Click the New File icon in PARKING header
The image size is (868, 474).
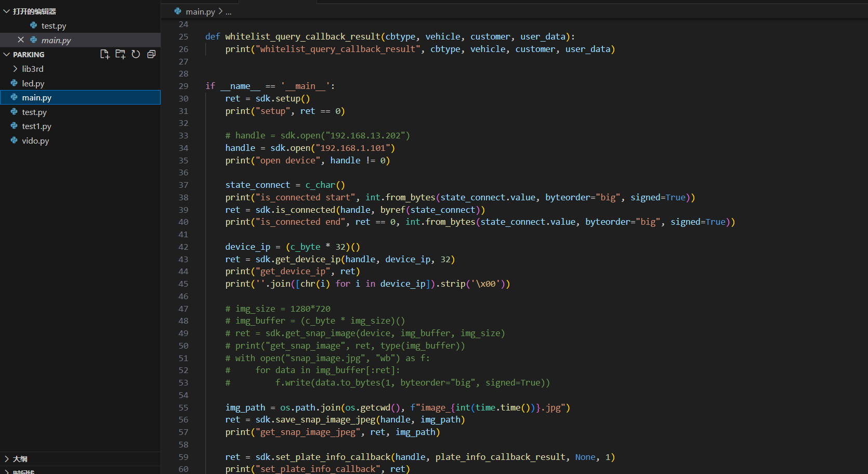tap(104, 54)
